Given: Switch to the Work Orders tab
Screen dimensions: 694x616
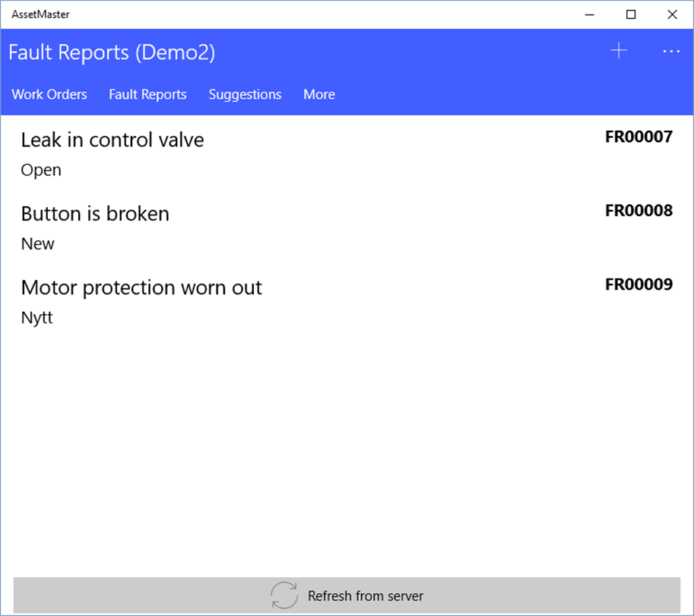Looking at the screenshot, I should coord(49,94).
